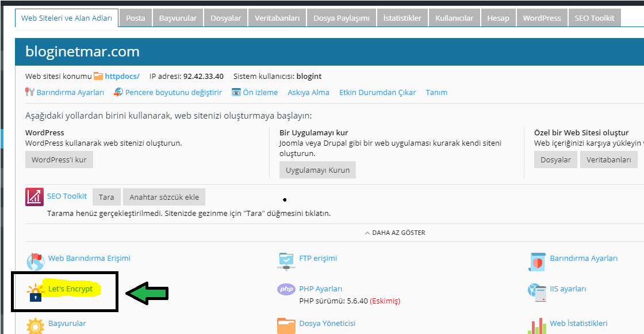Click the Web İstatistikleri chart icon
Screen dimensions: 644x334
(537, 326)
